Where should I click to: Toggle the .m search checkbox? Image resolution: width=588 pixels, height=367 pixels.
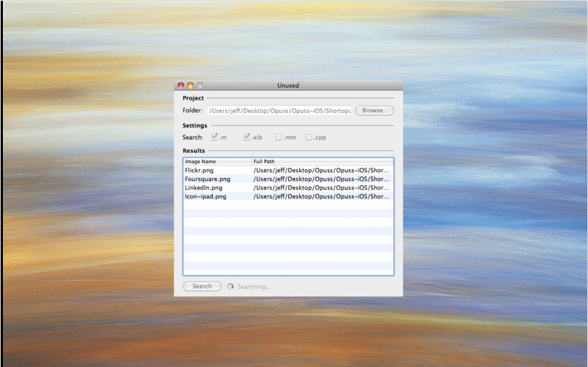click(x=214, y=137)
